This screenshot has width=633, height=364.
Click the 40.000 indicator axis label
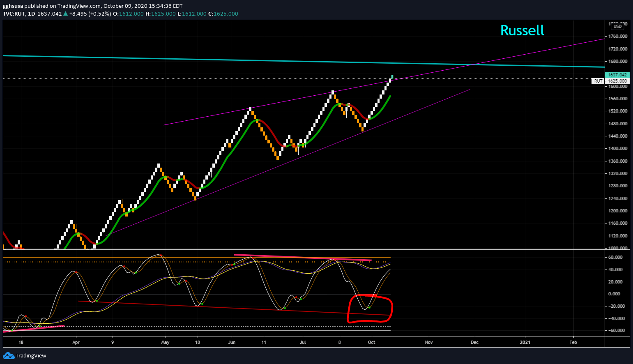coord(616,270)
